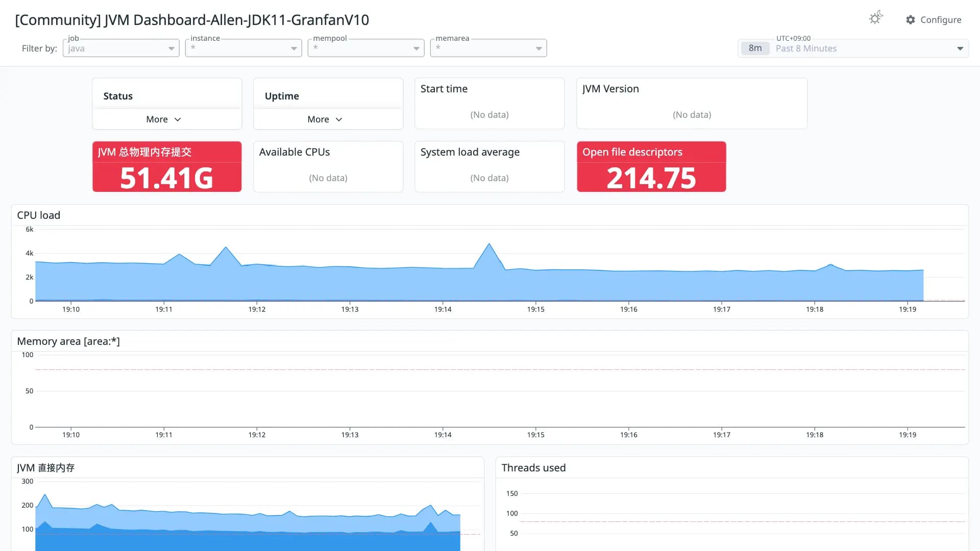Click the JVM 直接内存 chart title
The width and height of the screenshot is (980, 551).
46,468
